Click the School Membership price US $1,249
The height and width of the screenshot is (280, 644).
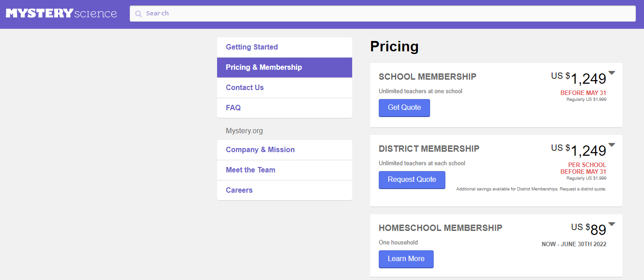click(x=579, y=78)
